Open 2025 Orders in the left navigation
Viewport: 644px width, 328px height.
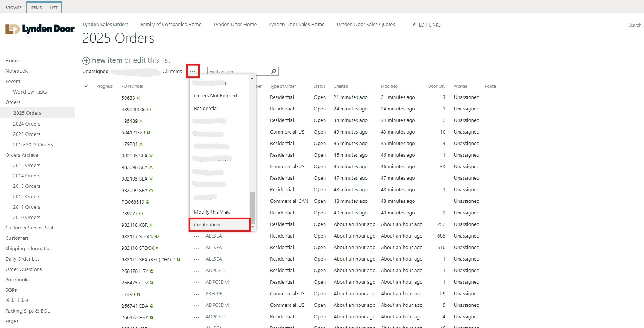click(27, 113)
